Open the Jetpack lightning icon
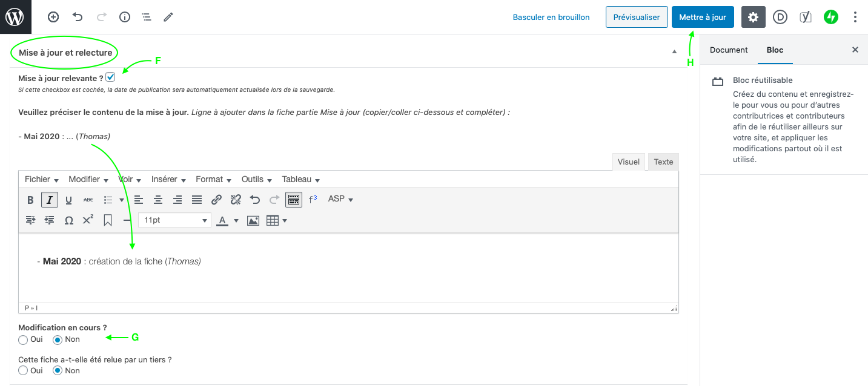The height and width of the screenshot is (386, 868). click(830, 17)
